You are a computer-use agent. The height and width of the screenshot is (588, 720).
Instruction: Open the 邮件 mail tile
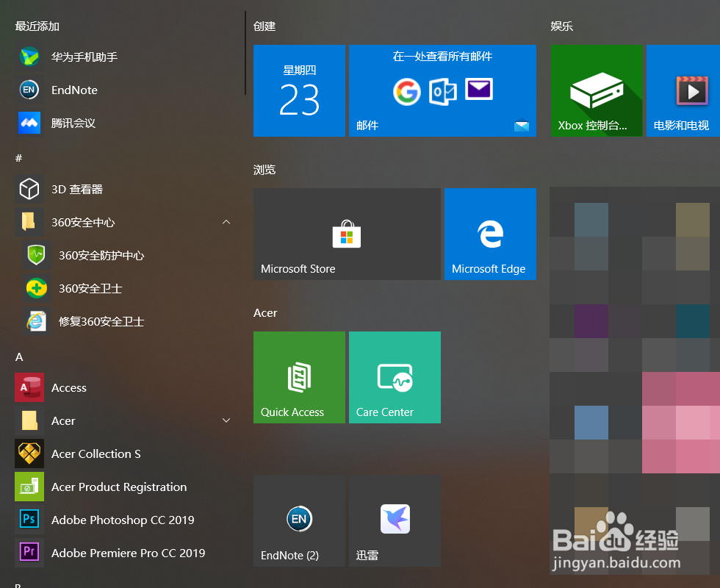tap(442, 90)
